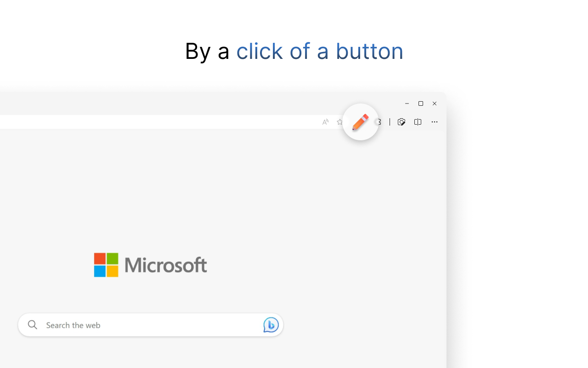Viewport: 588px width, 368px height.
Task: Focus the "Search the web" field
Action: (147, 325)
